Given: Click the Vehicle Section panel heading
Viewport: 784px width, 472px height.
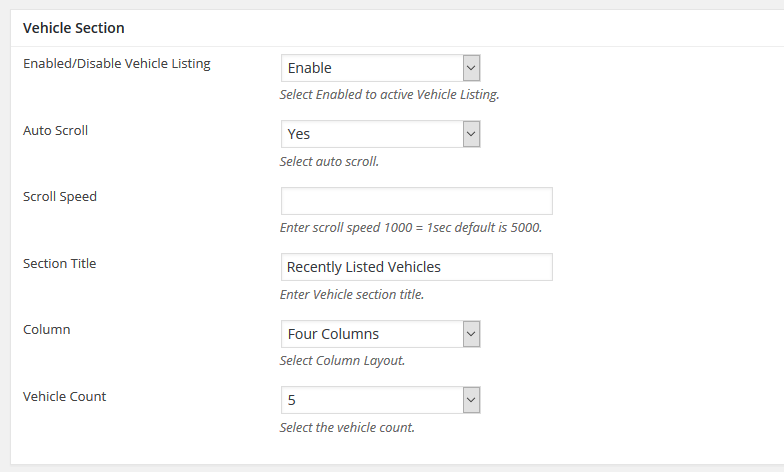Looking at the screenshot, I should pos(74,28).
